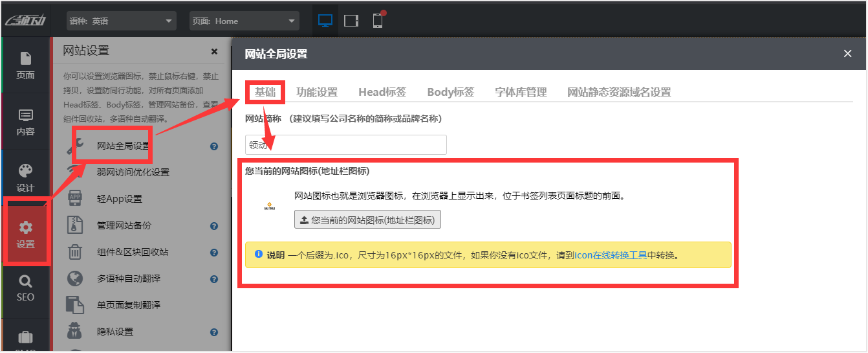
Task: Click the 单页面复制翻译 copy icon
Action: (75, 305)
